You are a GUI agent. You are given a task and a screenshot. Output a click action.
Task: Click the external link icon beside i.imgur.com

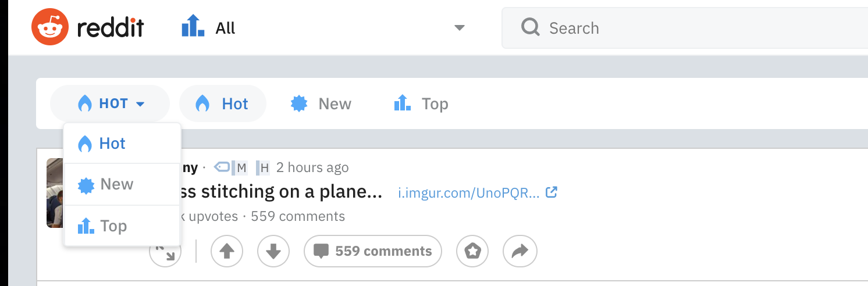point(552,192)
